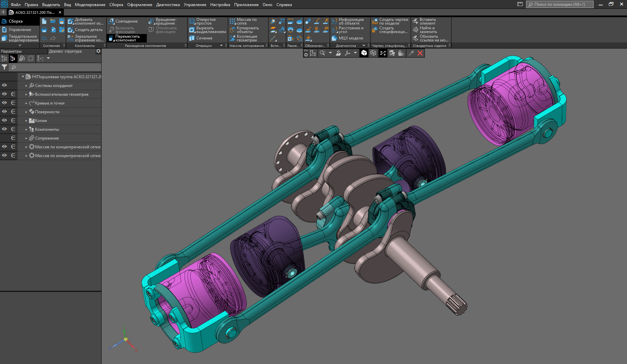Image resolution: width=627 pixels, height=364 pixels.
Task: Toggle eye for first Массив по концентрической сетке
Action: pyautogui.click(x=4, y=147)
